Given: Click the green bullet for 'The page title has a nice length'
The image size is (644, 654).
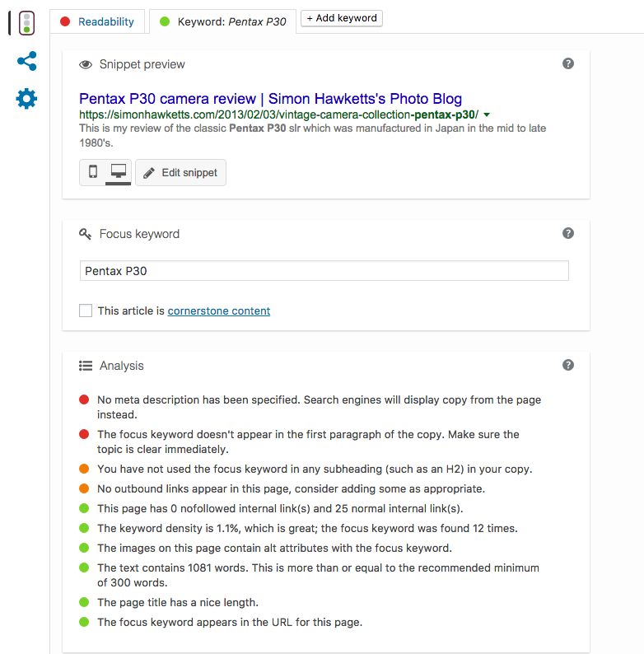Looking at the screenshot, I should click(x=84, y=602).
